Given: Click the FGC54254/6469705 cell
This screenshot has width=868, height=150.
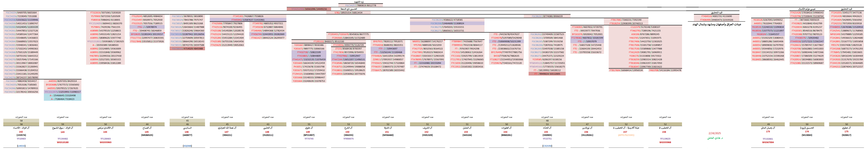Looking at the screenshot, I should [x=21, y=13].
